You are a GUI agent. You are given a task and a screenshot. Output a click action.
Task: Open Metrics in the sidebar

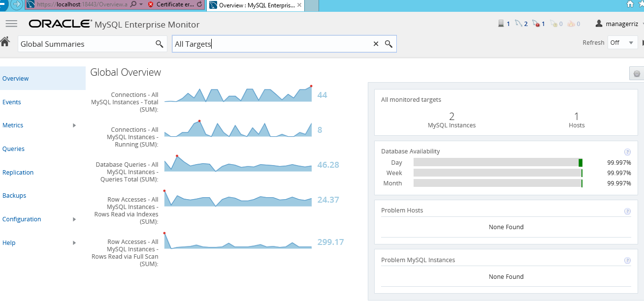point(13,125)
